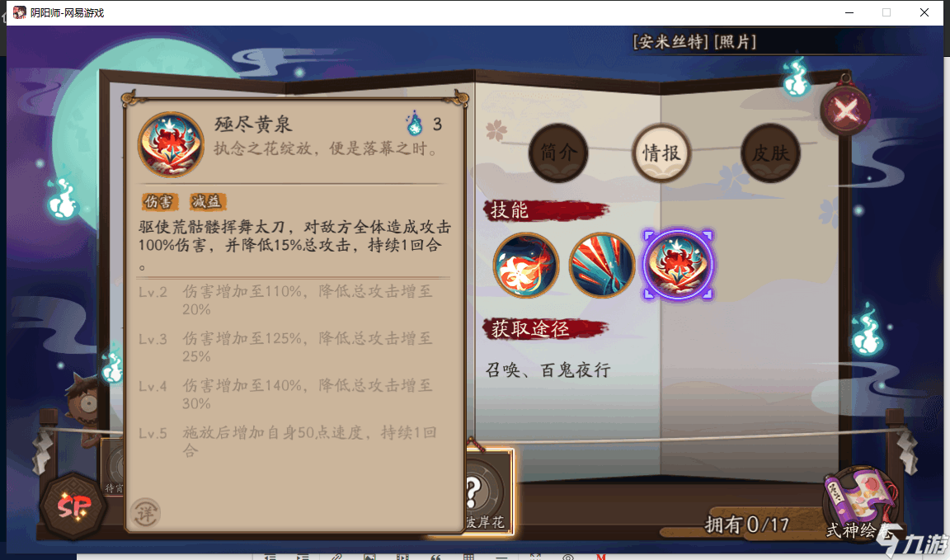Screen dimensions: 950x560
Task: Open the [安米丝特] link
Action: pos(670,42)
